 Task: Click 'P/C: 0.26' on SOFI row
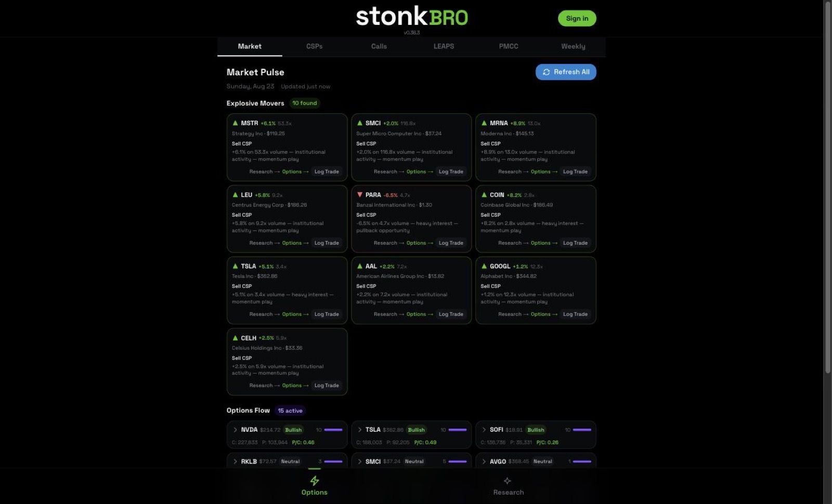(x=548, y=443)
